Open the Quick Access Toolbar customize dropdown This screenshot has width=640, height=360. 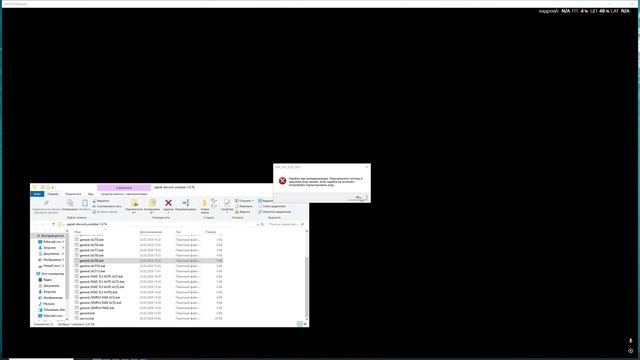click(53, 187)
